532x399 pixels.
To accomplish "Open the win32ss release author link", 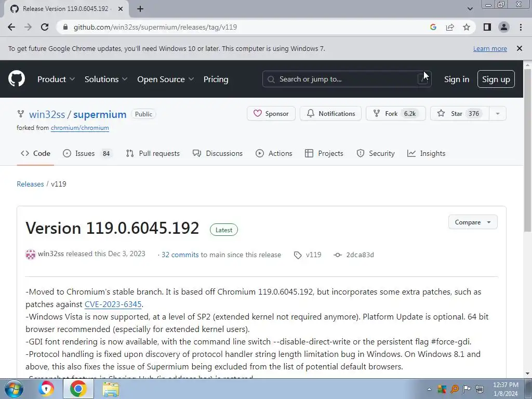I will click(x=50, y=254).
